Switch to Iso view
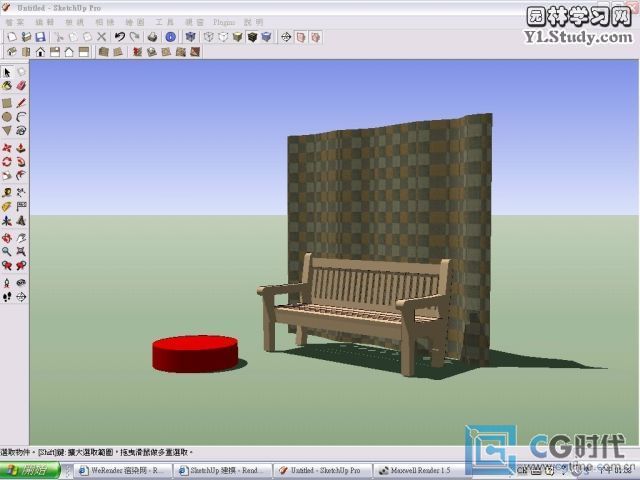Screen dimensions: 640x480 (x=12, y=52)
